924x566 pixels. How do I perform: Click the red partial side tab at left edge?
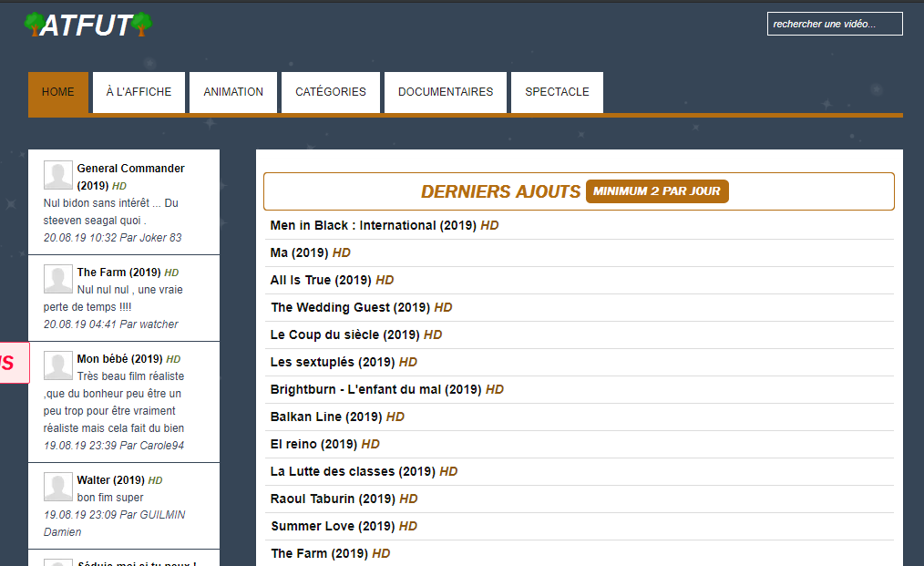15,363
